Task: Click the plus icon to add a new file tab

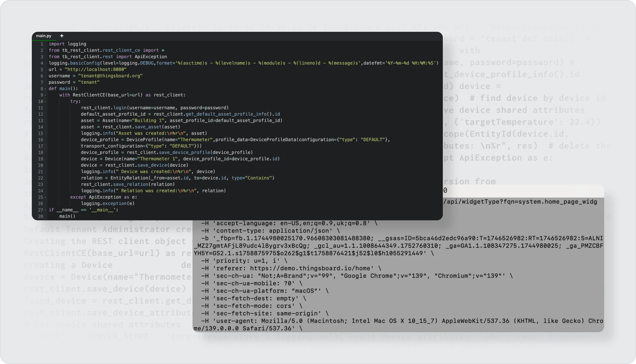Action: coord(62,36)
